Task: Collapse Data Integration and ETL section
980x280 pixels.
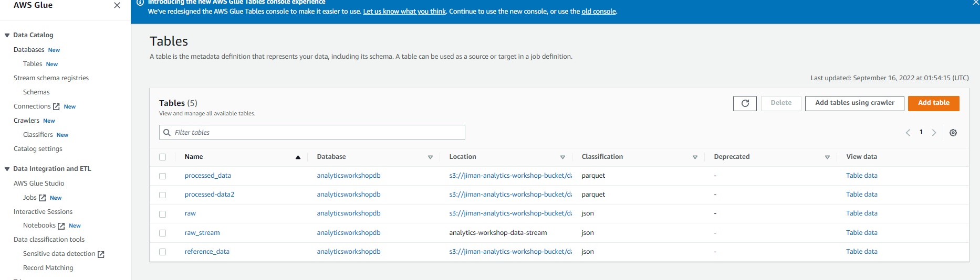Action: 7,169
